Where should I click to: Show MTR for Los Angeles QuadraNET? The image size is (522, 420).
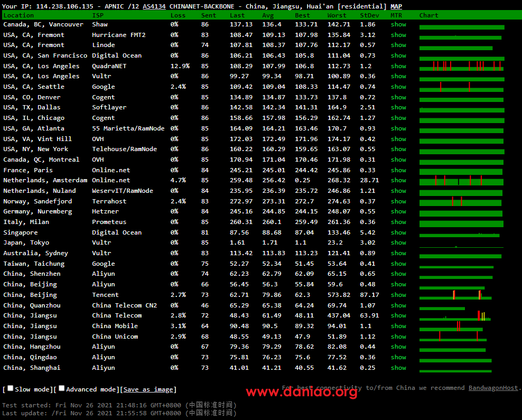tap(398, 66)
